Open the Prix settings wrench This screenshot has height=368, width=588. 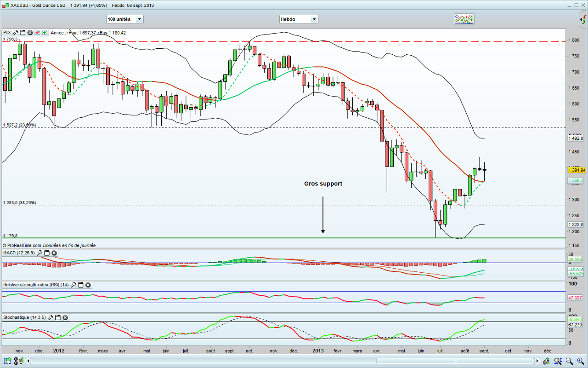point(16,33)
